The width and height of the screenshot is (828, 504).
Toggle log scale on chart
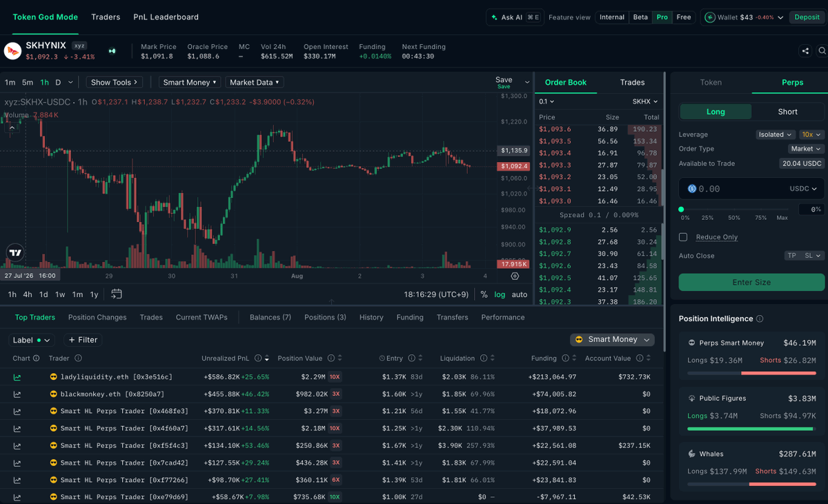click(x=500, y=294)
